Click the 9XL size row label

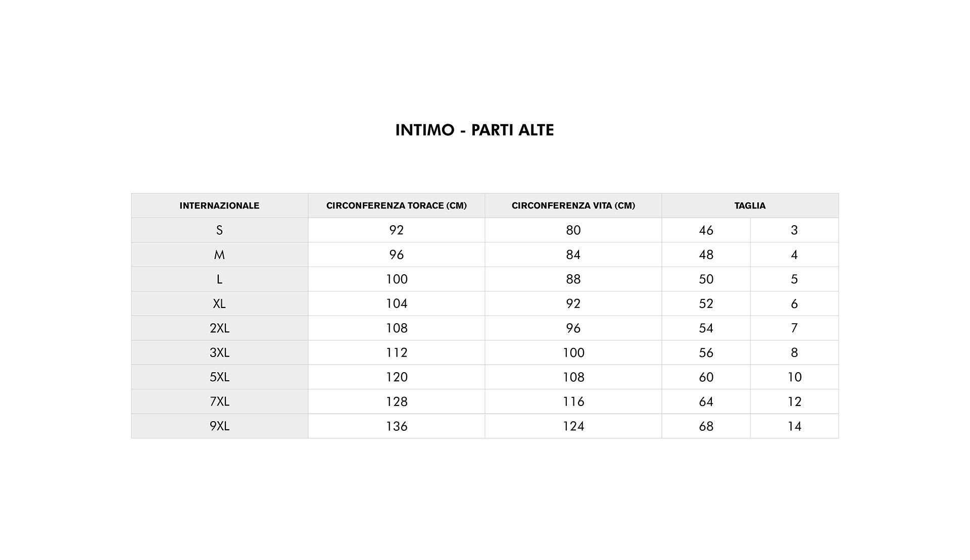(x=219, y=426)
